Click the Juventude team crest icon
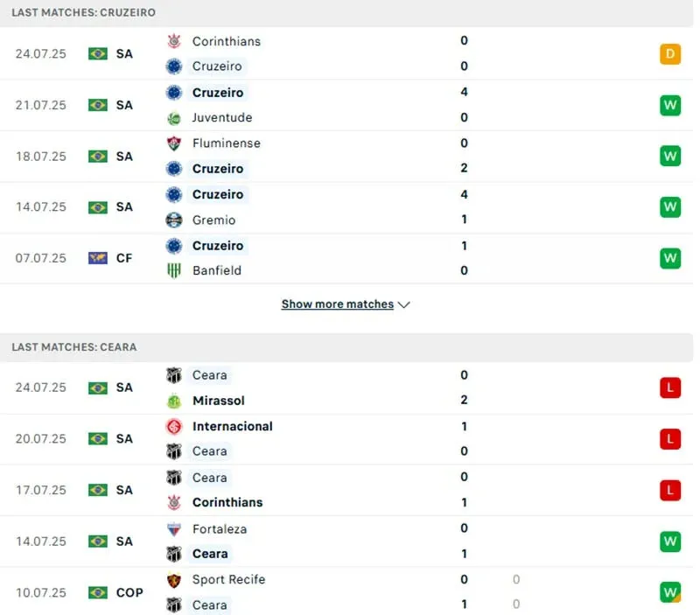The height and width of the screenshot is (615, 700). [174, 118]
